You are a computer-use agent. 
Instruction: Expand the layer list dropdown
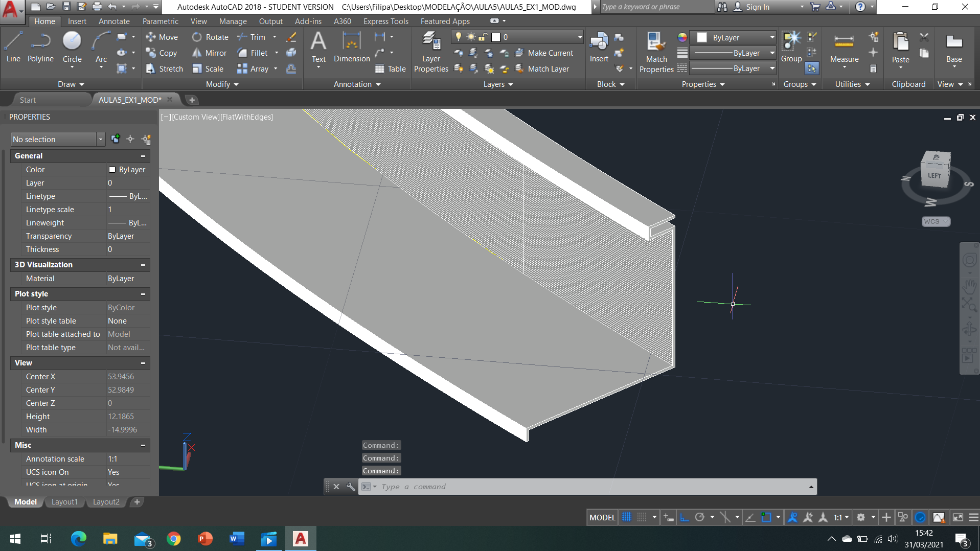tap(579, 37)
